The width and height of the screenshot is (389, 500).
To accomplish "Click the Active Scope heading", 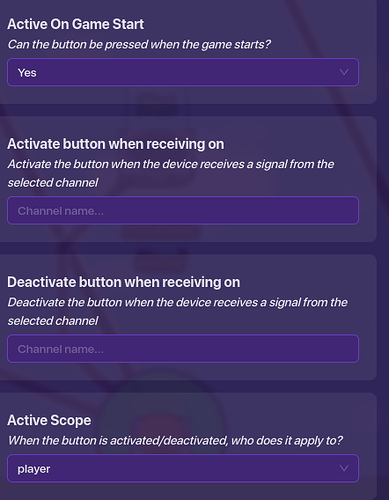I will (49, 420).
